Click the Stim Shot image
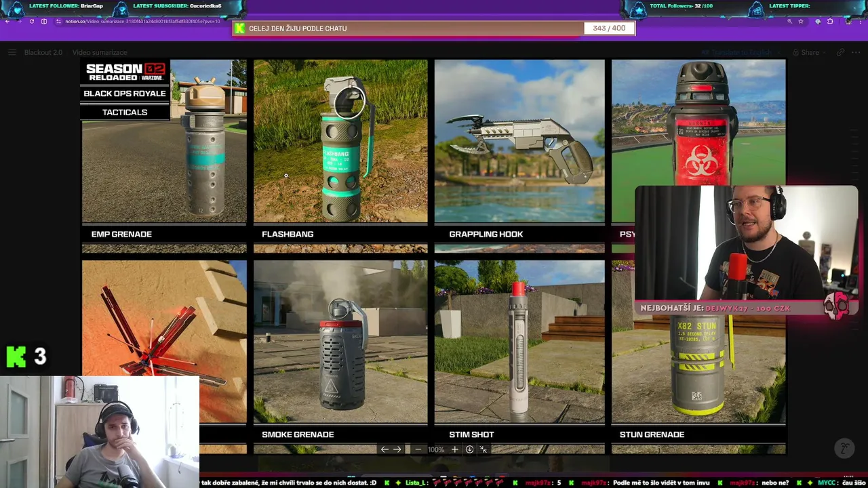This screenshot has height=488, width=868. (x=519, y=342)
